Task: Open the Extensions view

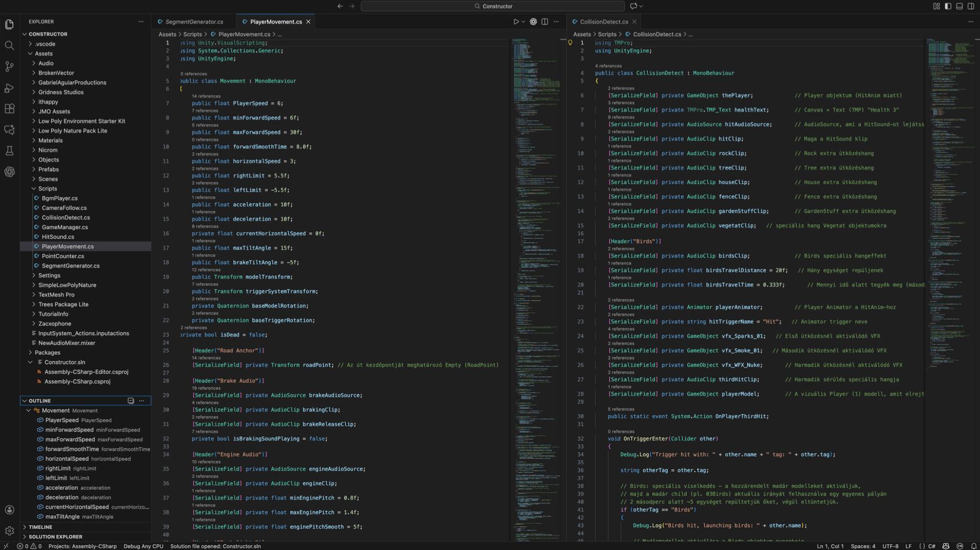Action: (9, 109)
